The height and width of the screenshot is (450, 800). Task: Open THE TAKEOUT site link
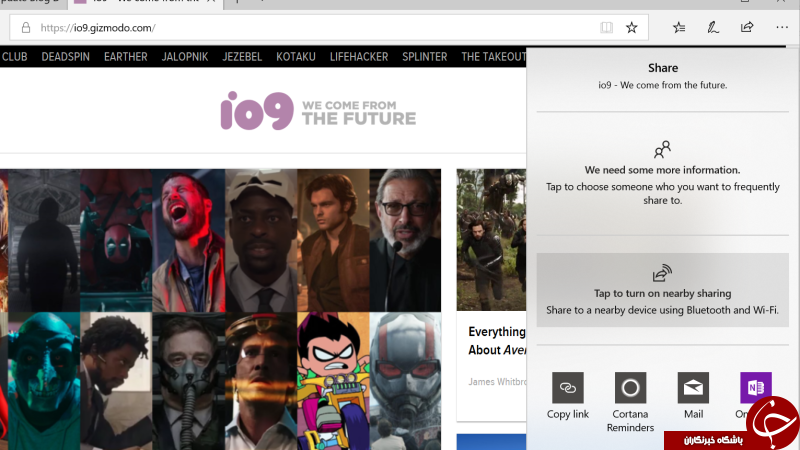[493, 57]
